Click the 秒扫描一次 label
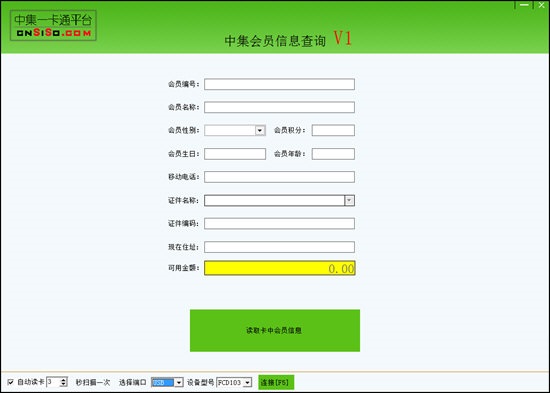This screenshot has height=393, width=550. pyautogui.click(x=93, y=382)
